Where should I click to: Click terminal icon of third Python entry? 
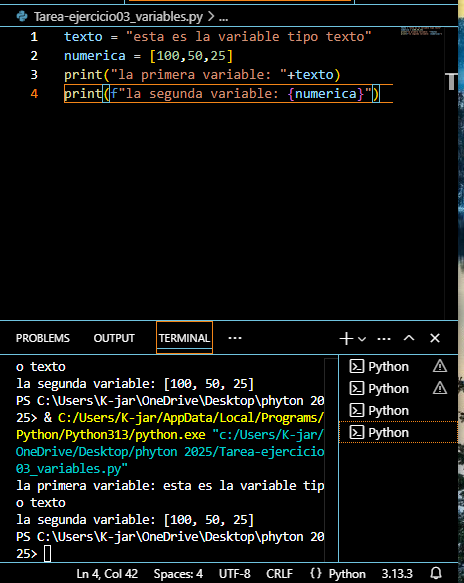357,410
